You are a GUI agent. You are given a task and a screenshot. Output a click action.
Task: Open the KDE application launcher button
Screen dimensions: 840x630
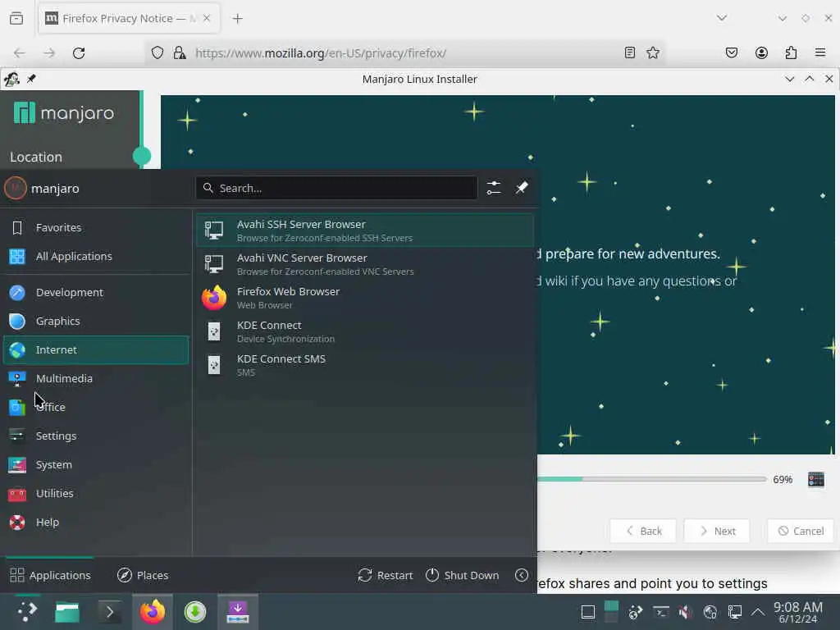coord(27,611)
